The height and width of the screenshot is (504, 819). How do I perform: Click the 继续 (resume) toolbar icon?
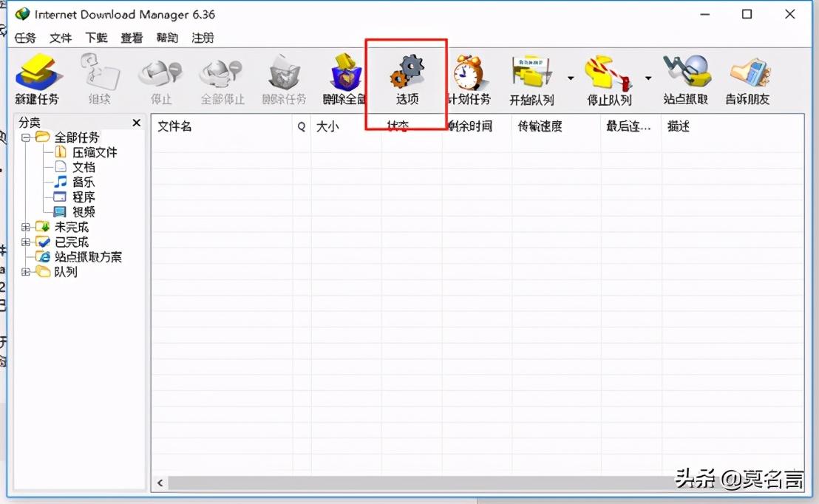[99, 80]
